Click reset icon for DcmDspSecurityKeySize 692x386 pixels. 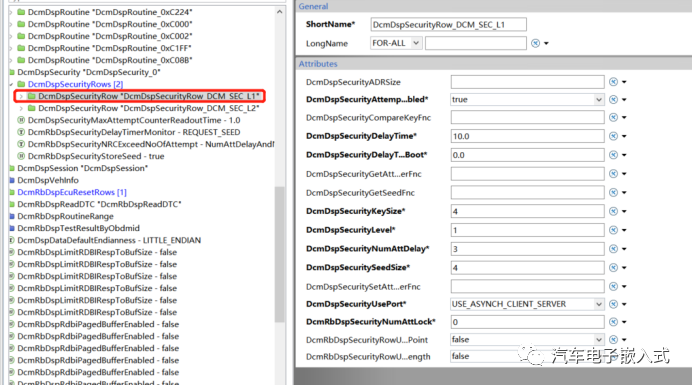[x=613, y=211]
